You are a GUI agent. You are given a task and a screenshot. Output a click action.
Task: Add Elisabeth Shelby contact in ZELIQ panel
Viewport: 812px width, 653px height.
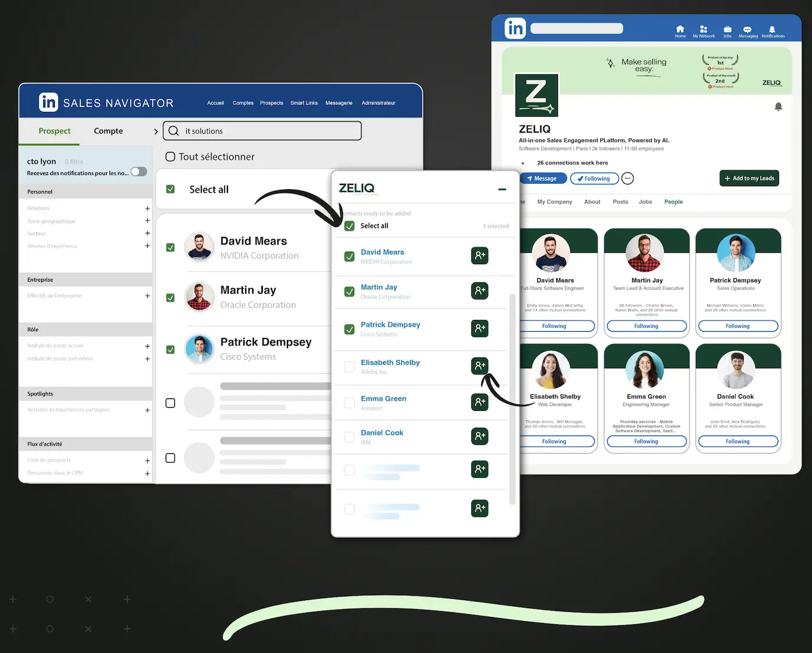click(480, 366)
